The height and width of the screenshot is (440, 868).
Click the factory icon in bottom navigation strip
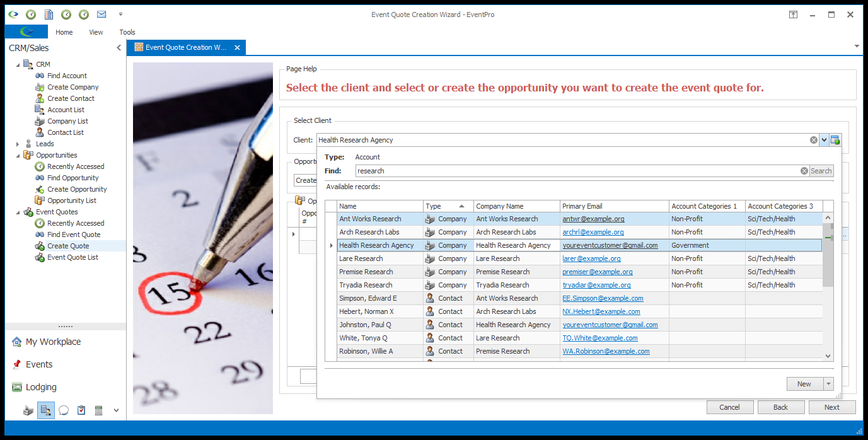point(28,410)
